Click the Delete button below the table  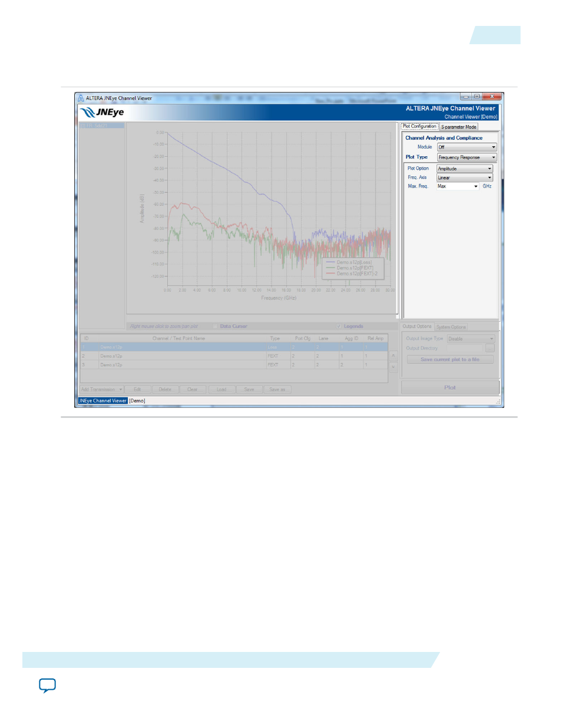tap(165, 390)
